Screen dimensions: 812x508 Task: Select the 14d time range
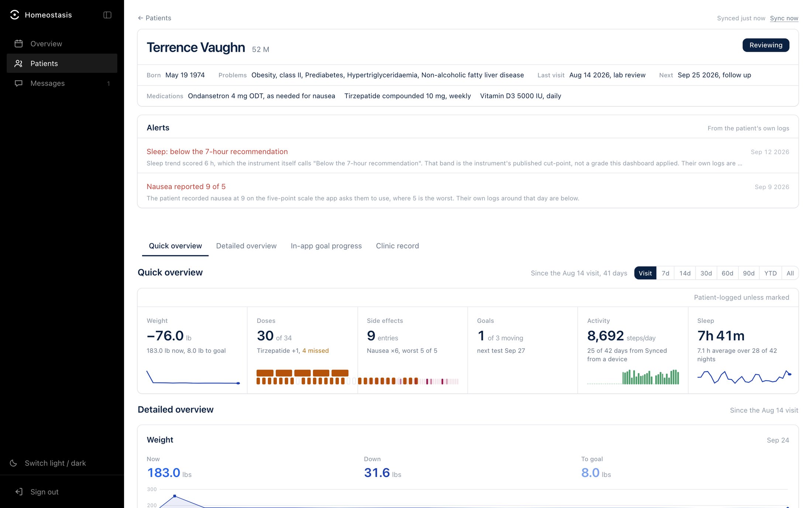(x=685, y=273)
